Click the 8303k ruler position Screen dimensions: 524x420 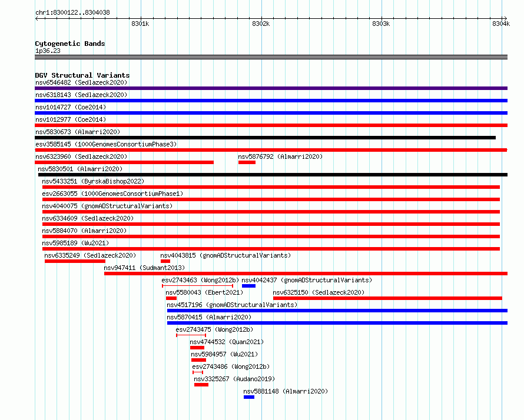point(381,24)
